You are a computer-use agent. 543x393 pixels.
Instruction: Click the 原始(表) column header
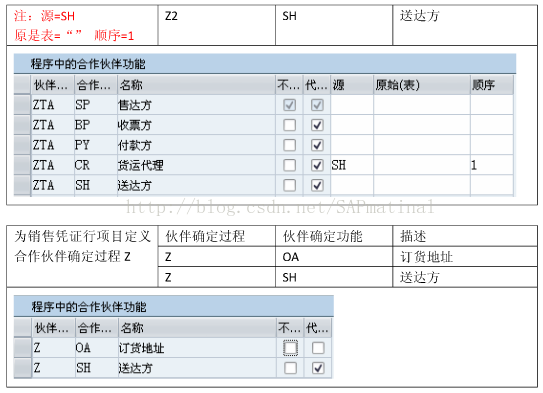tap(422, 85)
